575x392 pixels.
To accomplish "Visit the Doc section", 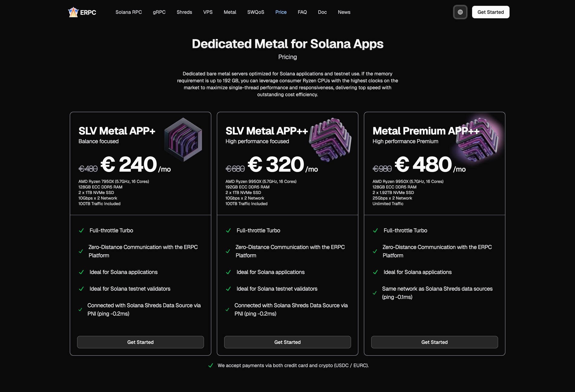I will tap(322, 12).
